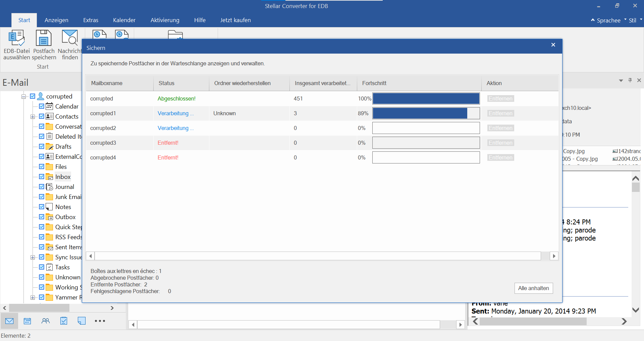Click the corrupted1 progress bar at 89%
The image size is (644, 341).
click(426, 113)
